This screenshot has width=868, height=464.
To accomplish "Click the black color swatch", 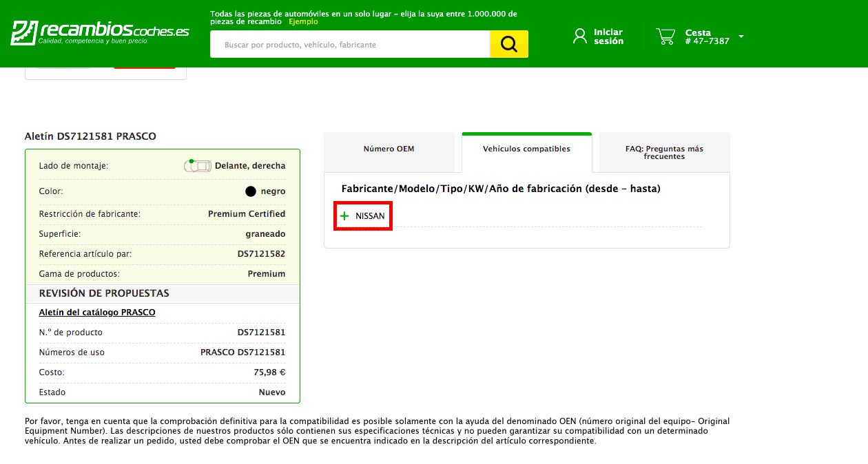I will point(251,191).
